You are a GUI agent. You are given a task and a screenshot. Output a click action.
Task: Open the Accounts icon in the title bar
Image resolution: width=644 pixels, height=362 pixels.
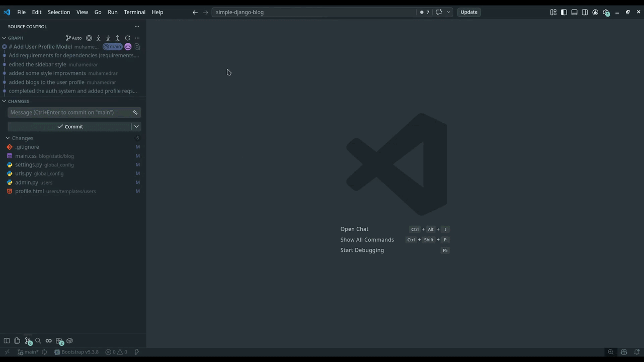[595, 12]
